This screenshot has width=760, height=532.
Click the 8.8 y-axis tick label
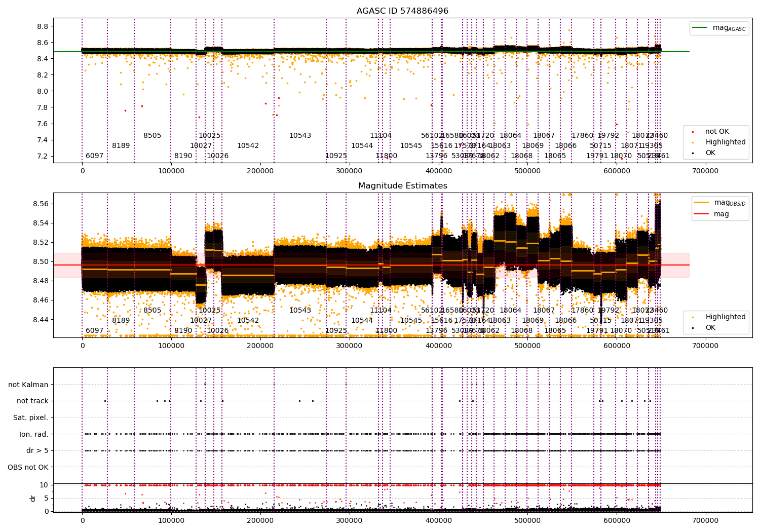tap(43, 26)
